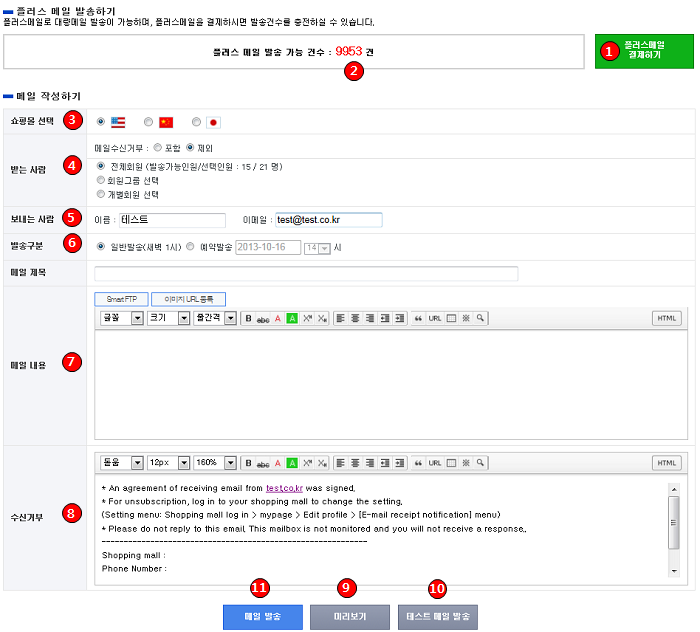Click green 플러스메일 결제하기 button

[643, 50]
